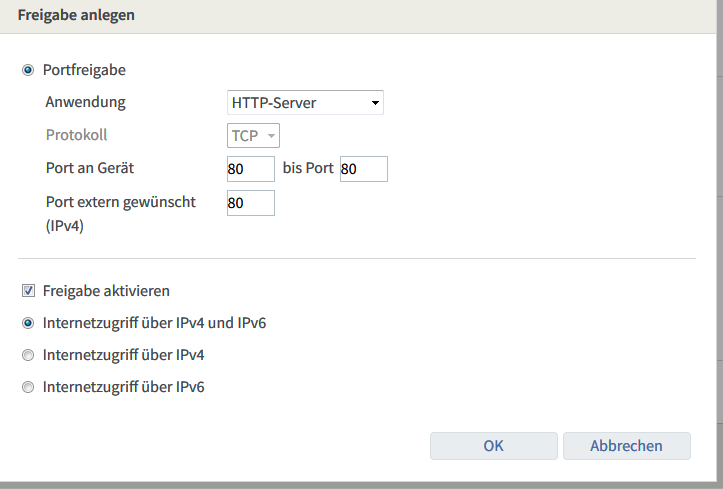Click the bis Port label text
Viewport: 723px width, 489px height.
(307, 168)
